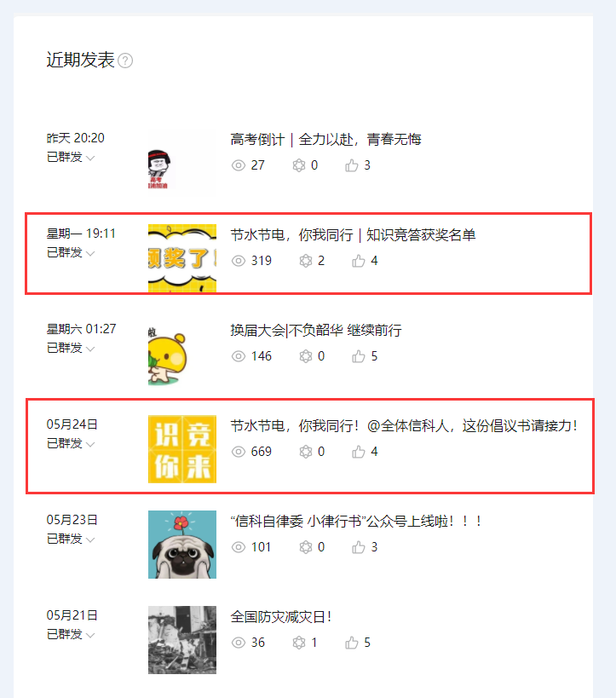616x698 pixels.
Task: Open 已群发 dropdown for 05月21日 post
Action: 71,635
